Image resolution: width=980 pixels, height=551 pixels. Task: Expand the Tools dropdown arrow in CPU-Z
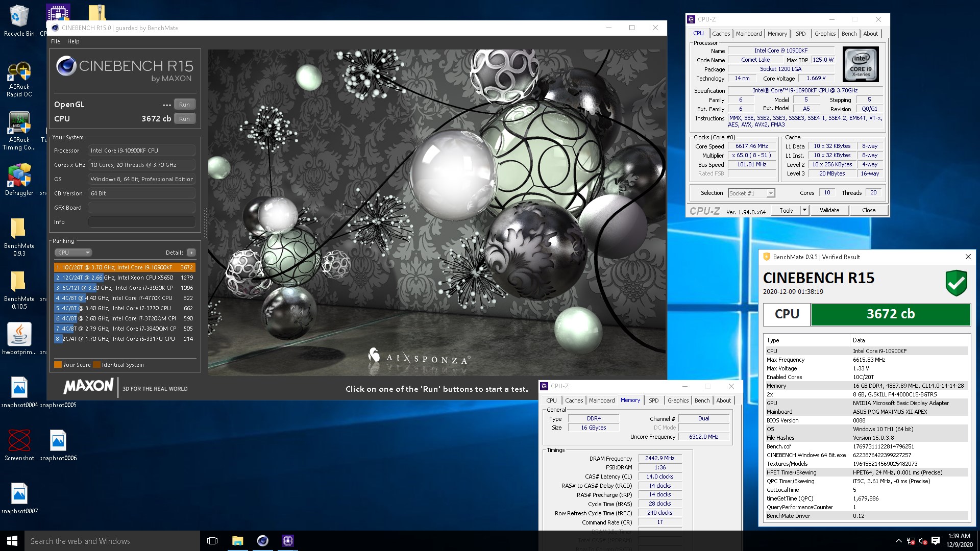click(x=804, y=210)
